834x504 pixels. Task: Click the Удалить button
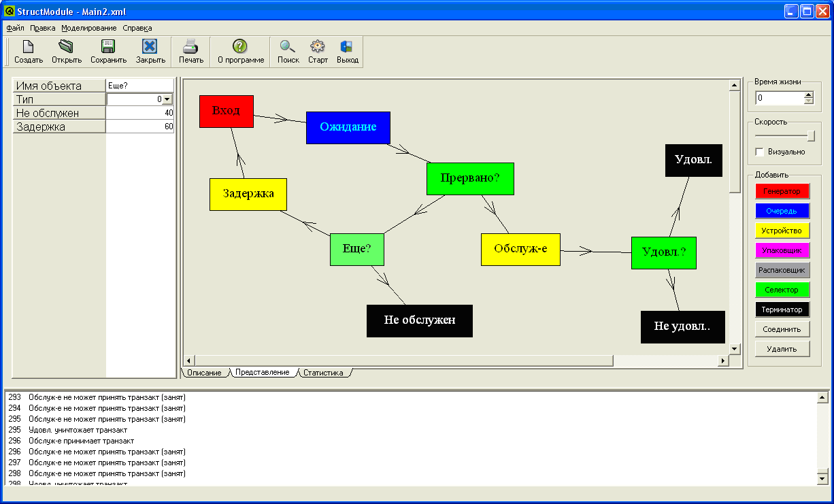(x=782, y=349)
